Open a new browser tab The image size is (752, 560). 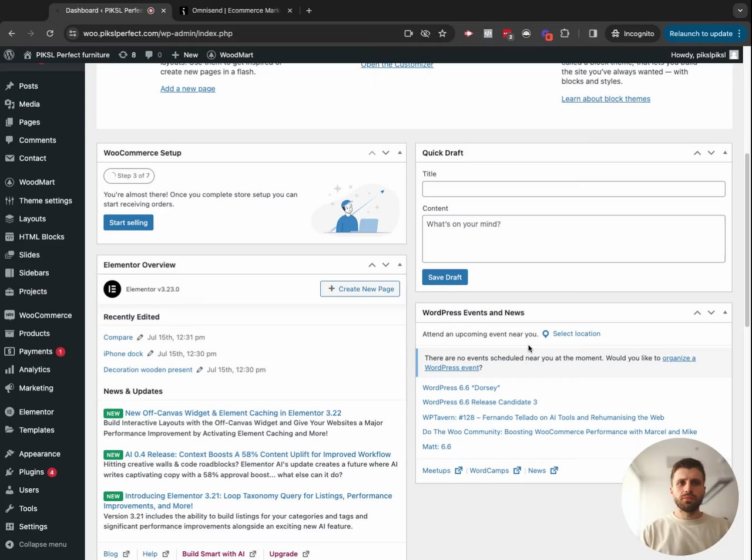pyautogui.click(x=309, y=11)
